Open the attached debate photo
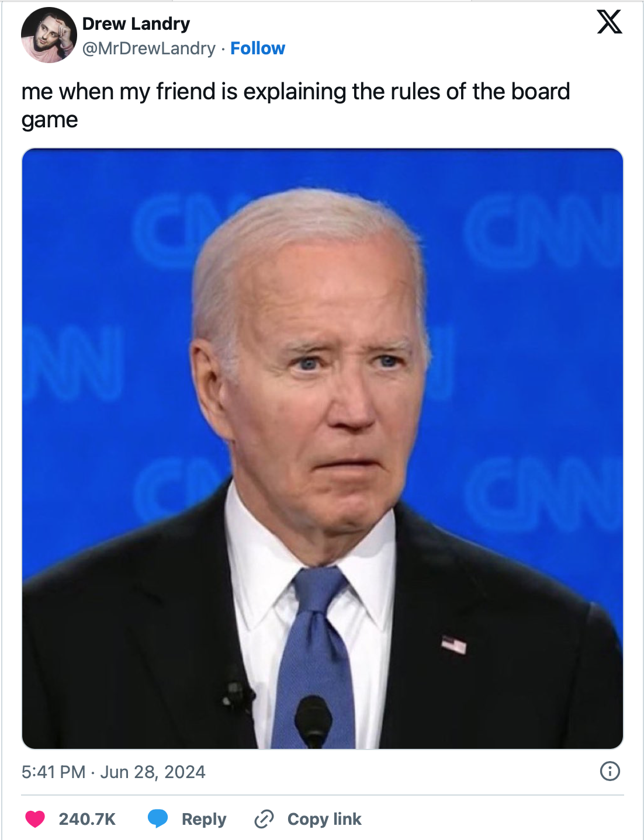This screenshot has width=644, height=840. [x=323, y=449]
